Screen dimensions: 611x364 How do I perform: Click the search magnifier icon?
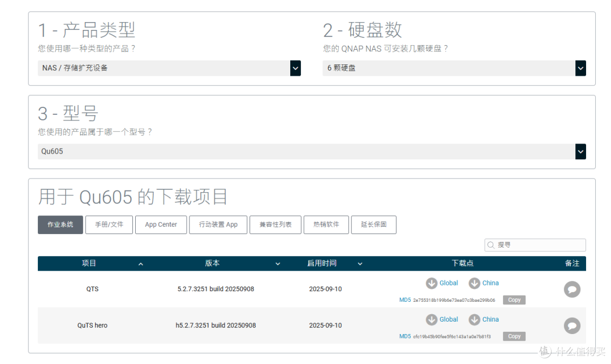tap(491, 245)
